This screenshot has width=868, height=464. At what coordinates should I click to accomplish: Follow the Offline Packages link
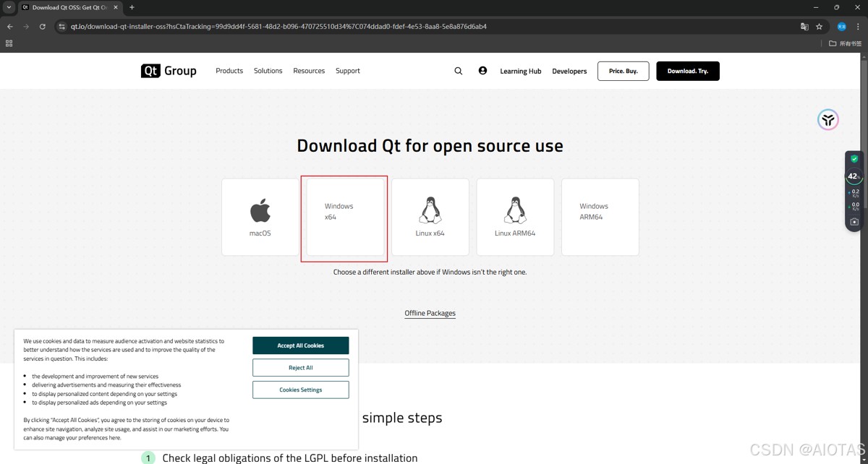(x=430, y=313)
